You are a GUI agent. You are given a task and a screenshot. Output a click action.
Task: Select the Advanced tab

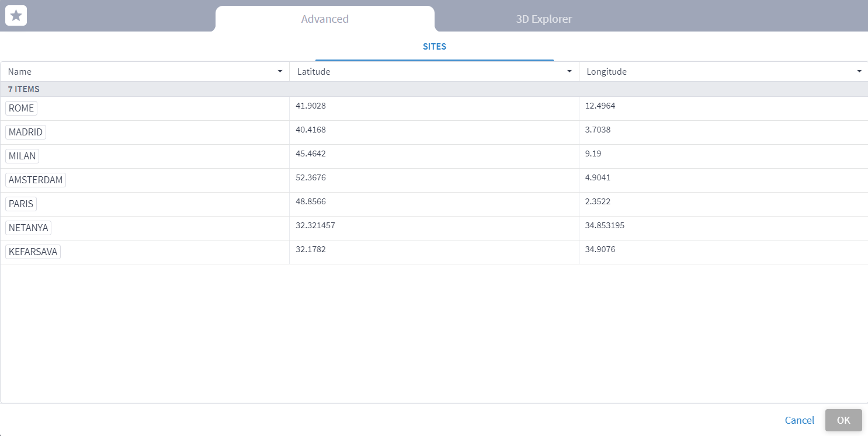pyautogui.click(x=325, y=19)
